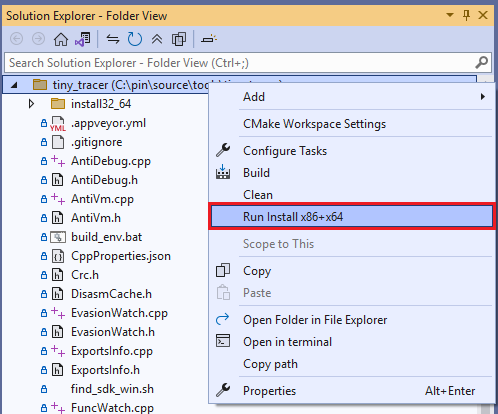
Task: Go to Home view in Solution Explorer
Action: [61, 39]
